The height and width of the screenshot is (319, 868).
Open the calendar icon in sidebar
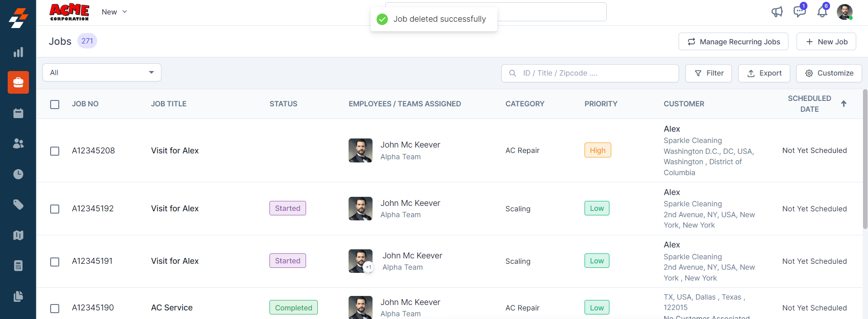(x=18, y=113)
